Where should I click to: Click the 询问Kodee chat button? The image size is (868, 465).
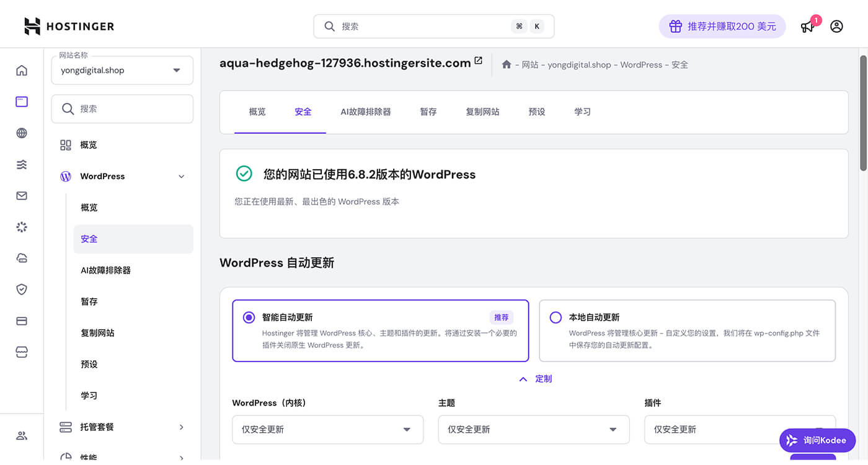coord(817,440)
